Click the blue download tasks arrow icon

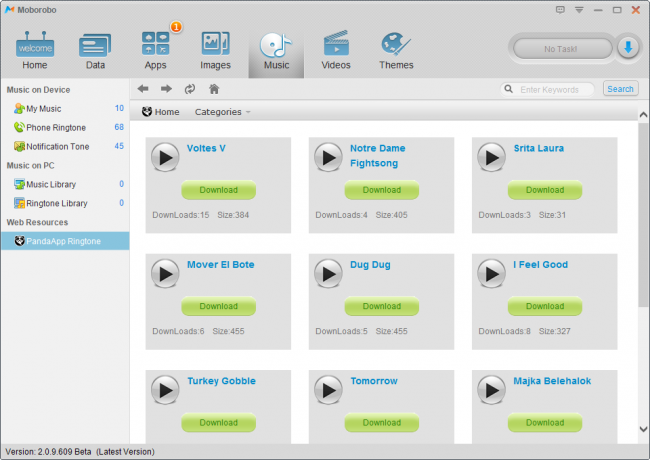pos(628,48)
